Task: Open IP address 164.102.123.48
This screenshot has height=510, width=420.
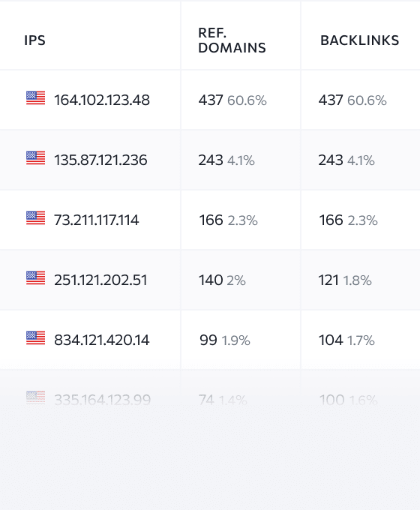Action: pos(102,100)
